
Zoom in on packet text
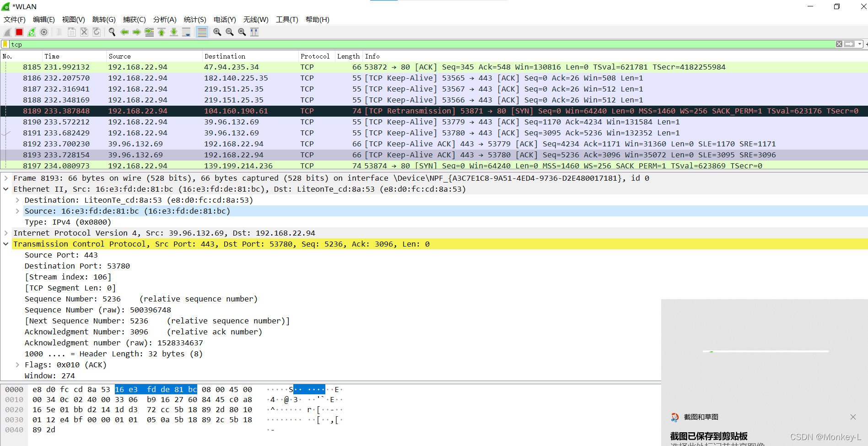click(217, 32)
